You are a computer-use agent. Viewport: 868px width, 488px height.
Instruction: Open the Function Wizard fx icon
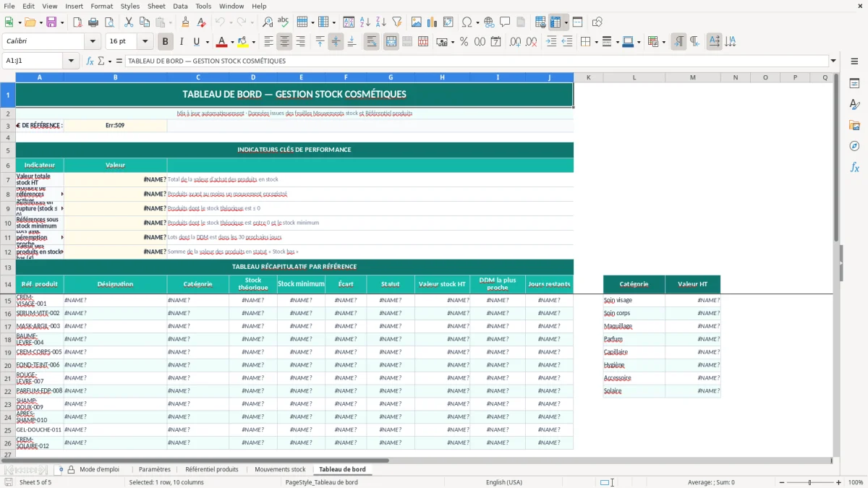90,61
